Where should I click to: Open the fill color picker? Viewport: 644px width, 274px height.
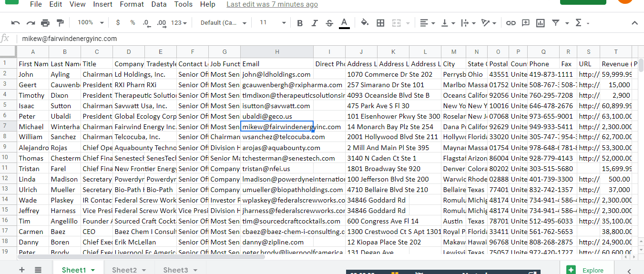pyautogui.click(x=365, y=23)
